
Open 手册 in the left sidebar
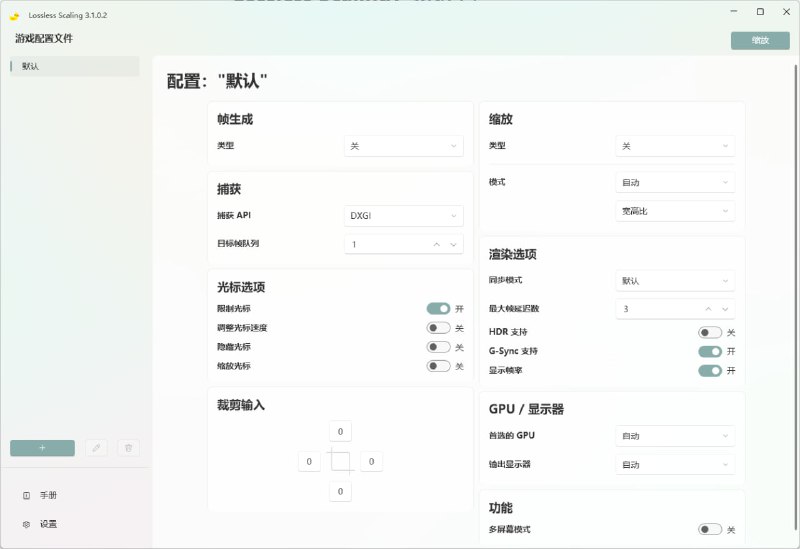click(48, 495)
